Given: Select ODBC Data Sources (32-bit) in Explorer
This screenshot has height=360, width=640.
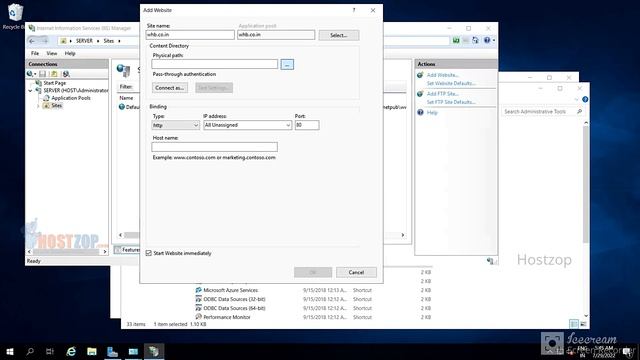Looking at the screenshot, I should (234, 299).
